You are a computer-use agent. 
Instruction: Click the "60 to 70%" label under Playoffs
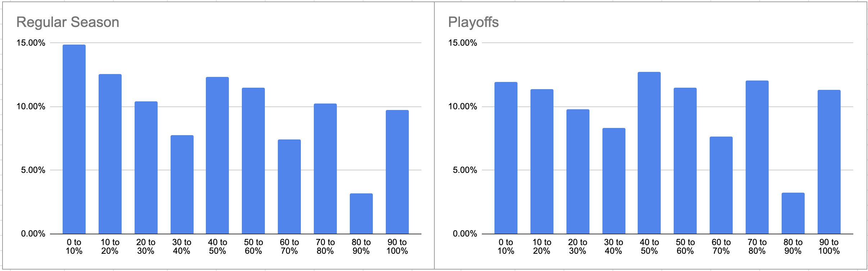(x=721, y=247)
